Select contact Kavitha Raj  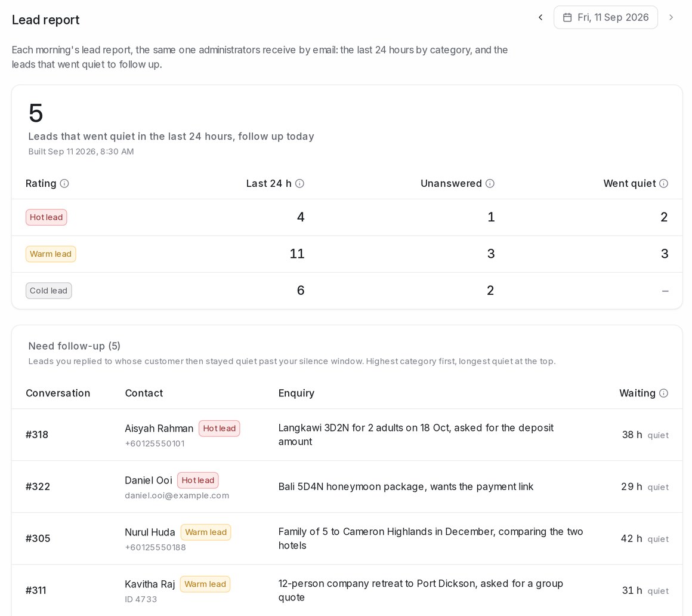click(150, 584)
